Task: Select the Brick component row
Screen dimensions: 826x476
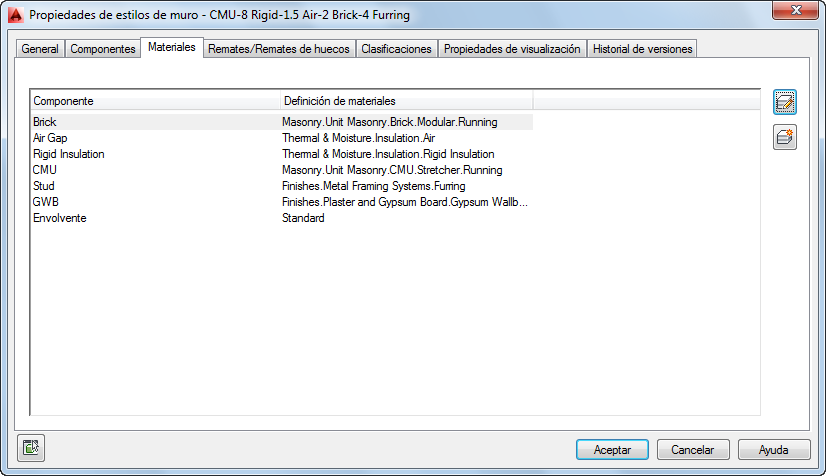Action: click(282, 122)
